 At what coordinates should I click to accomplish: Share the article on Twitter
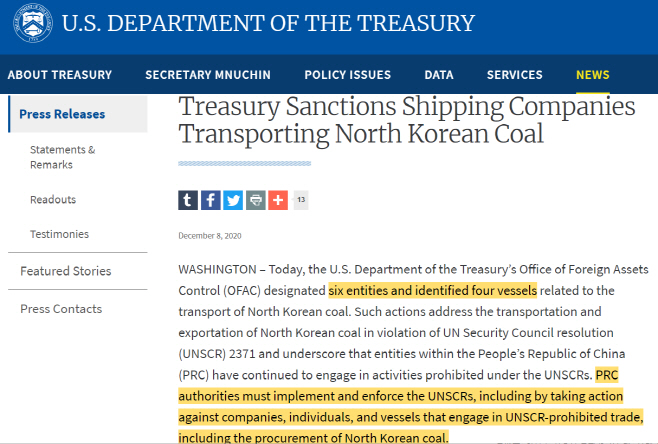tap(233, 200)
